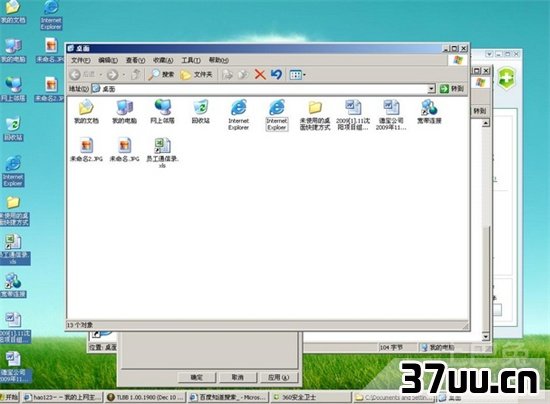550x404 pixels.
Task: Select the 德宝公司2009年11 document in 桌面 window
Action: [391, 115]
